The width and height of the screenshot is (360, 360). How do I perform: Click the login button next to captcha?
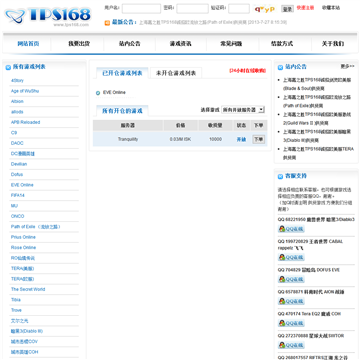point(287,9)
